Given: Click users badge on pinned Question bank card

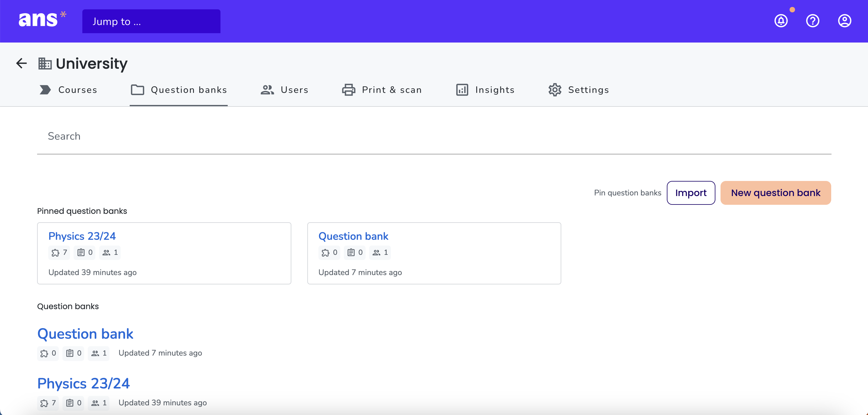Looking at the screenshot, I should coord(380,253).
